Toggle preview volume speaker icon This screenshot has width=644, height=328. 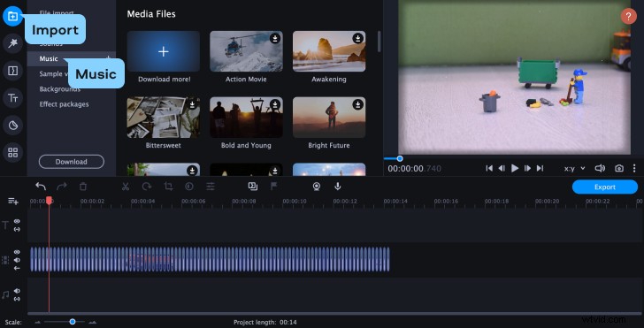(x=600, y=168)
